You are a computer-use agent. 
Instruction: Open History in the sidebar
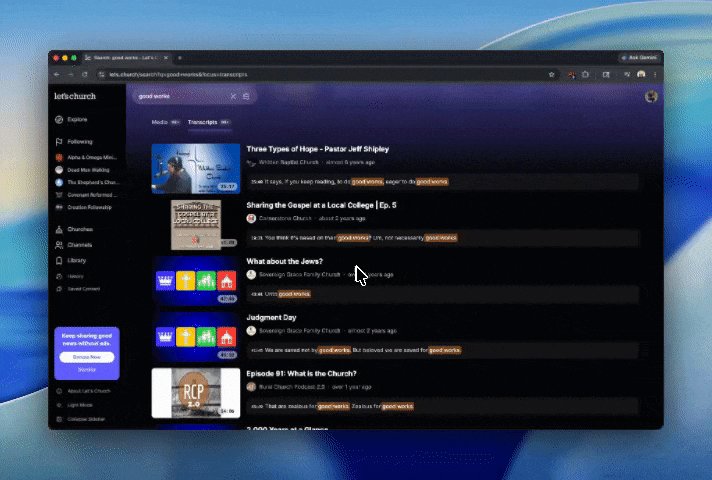pos(70,276)
